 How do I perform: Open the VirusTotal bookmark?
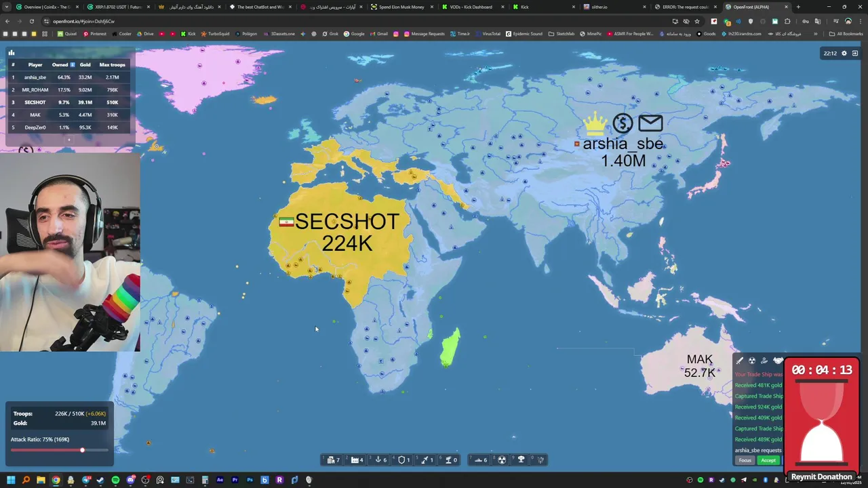(488, 34)
